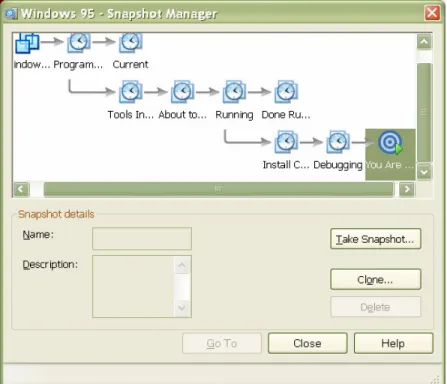Click inside the Name input field

142,239
